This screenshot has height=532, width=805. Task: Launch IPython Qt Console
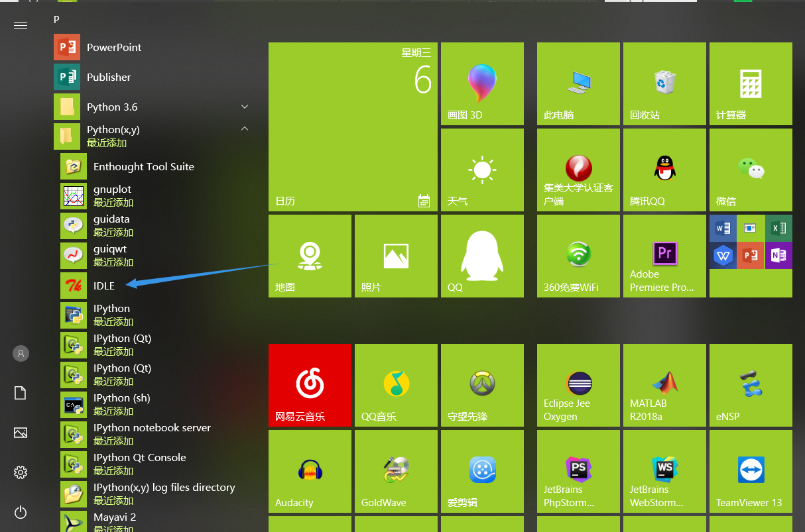coord(156,464)
